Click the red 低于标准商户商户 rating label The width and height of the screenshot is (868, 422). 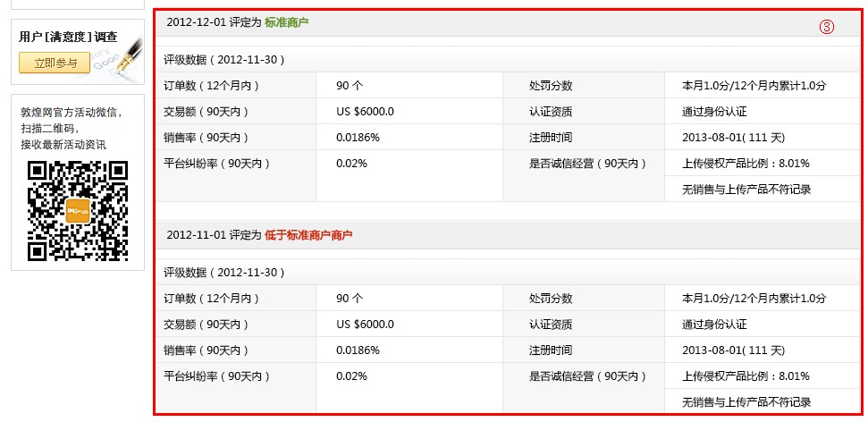point(308,235)
